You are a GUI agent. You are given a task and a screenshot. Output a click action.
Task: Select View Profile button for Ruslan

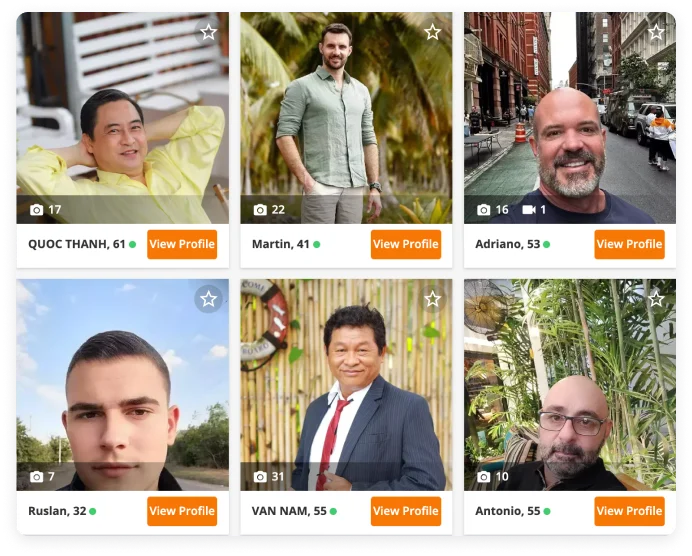(x=182, y=511)
